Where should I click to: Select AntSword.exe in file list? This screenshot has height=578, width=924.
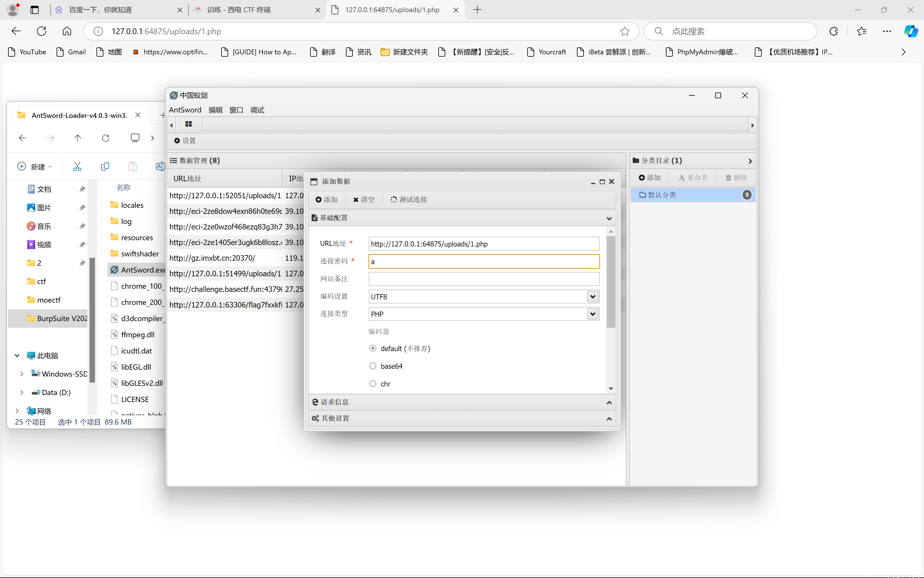click(x=137, y=270)
